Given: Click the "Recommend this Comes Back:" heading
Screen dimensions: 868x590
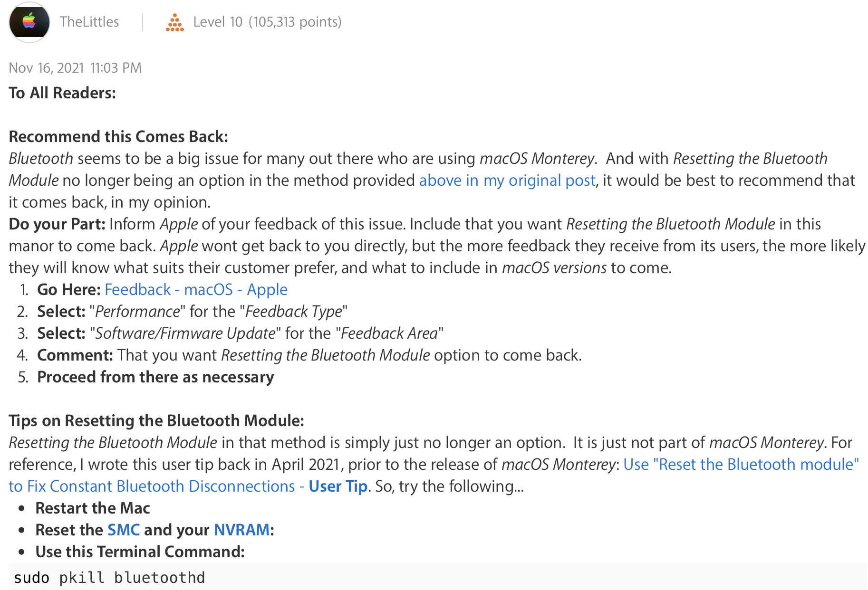Looking at the screenshot, I should pyautogui.click(x=118, y=137).
